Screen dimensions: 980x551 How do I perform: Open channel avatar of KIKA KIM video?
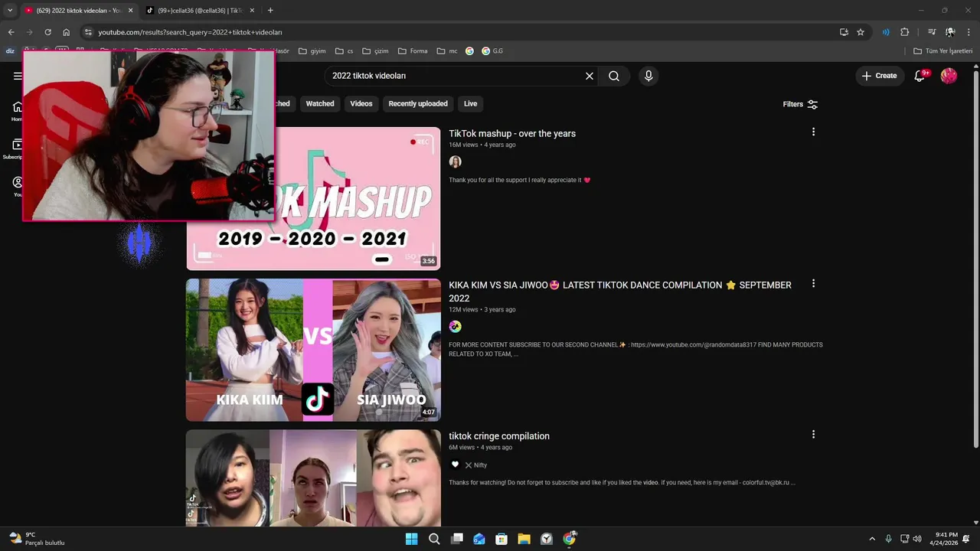tap(455, 326)
